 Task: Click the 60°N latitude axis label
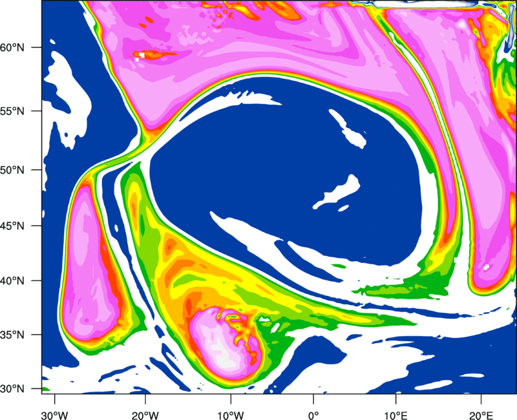coord(12,47)
